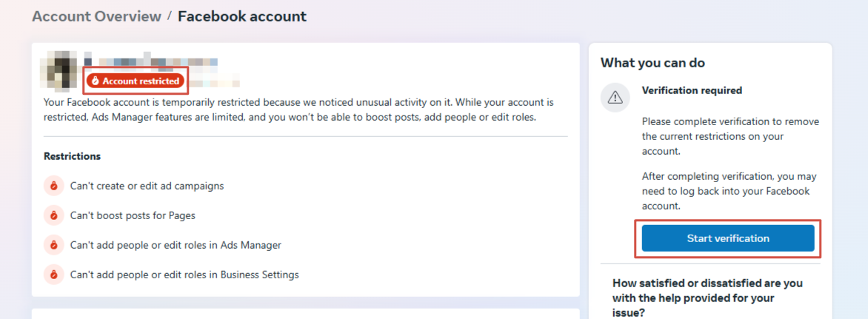Click the lock icon beside "Can't create or edit ad campaigns"
Image resolution: width=868 pixels, height=319 pixels.
click(53, 186)
